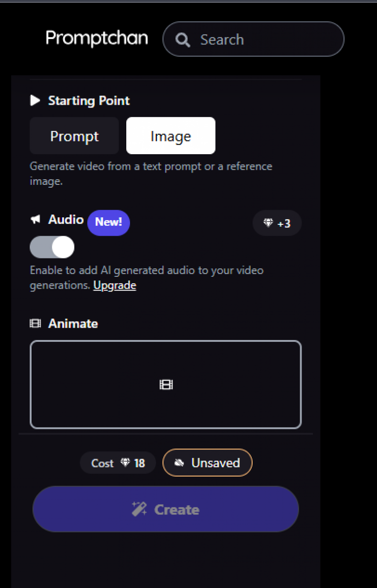Image resolution: width=377 pixels, height=588 pixels.
Task: Select the Image starting point tab
Action: point(171,136)
